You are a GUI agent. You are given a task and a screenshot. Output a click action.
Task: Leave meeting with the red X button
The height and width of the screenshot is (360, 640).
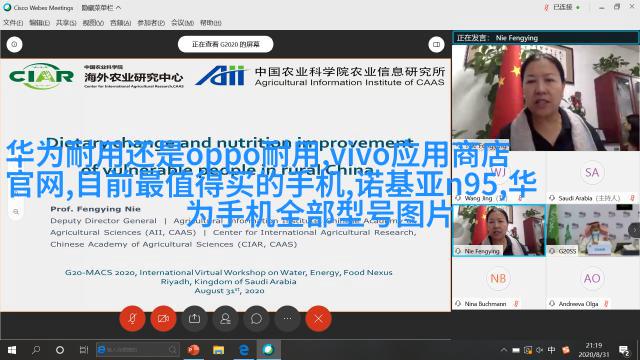click(318, 318)
